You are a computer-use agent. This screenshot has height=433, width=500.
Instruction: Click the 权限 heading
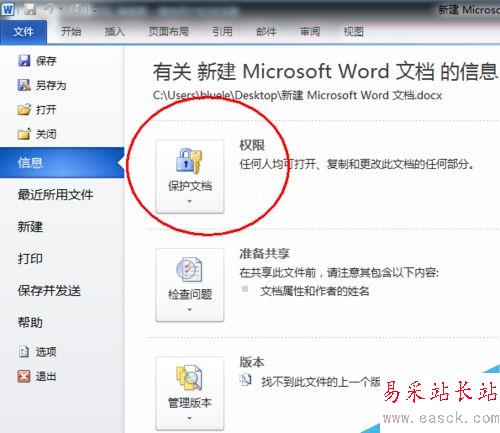252,145
